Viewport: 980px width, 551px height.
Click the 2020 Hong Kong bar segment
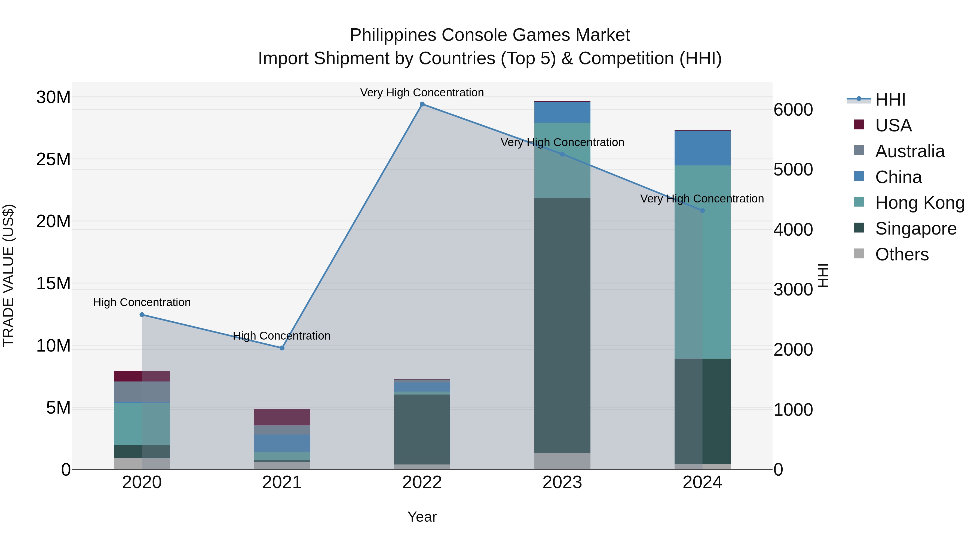click(142, 424)
